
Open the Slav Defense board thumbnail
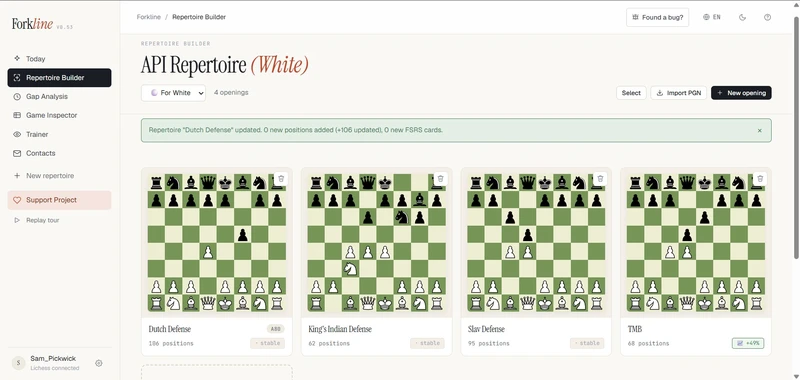[536, 242]
